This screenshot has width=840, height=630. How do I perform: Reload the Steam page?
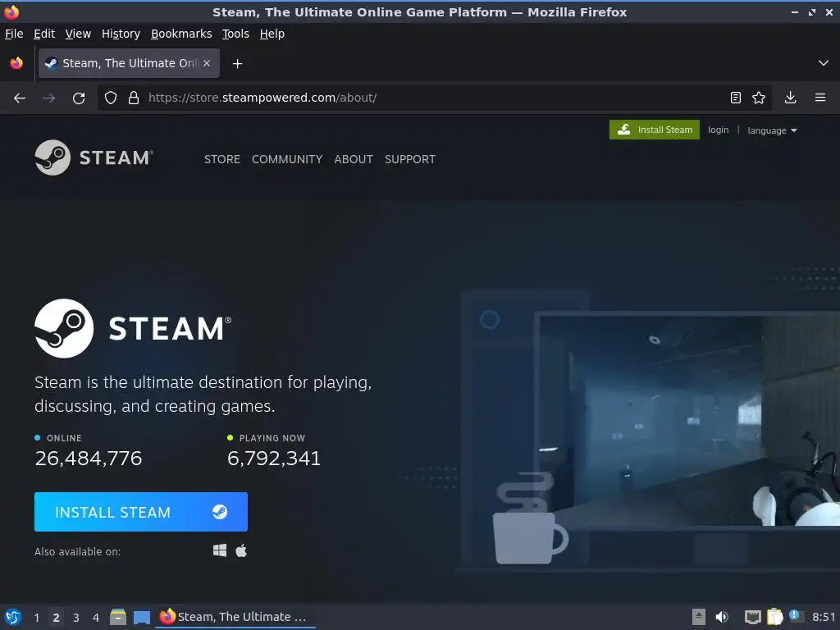tap(79, 98)
